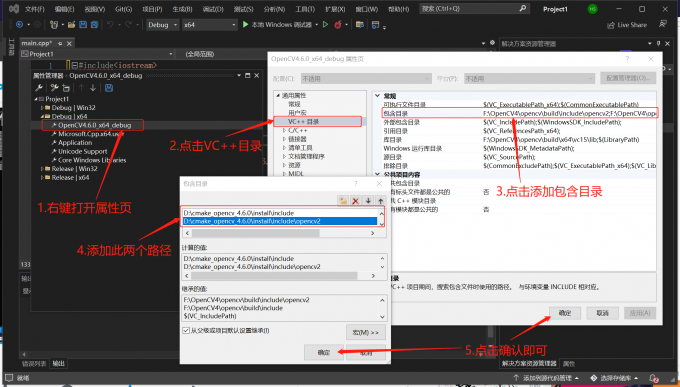Open the Git(G) menu
This screenshot has height=387, width=680.
click(x=124, y=9)
